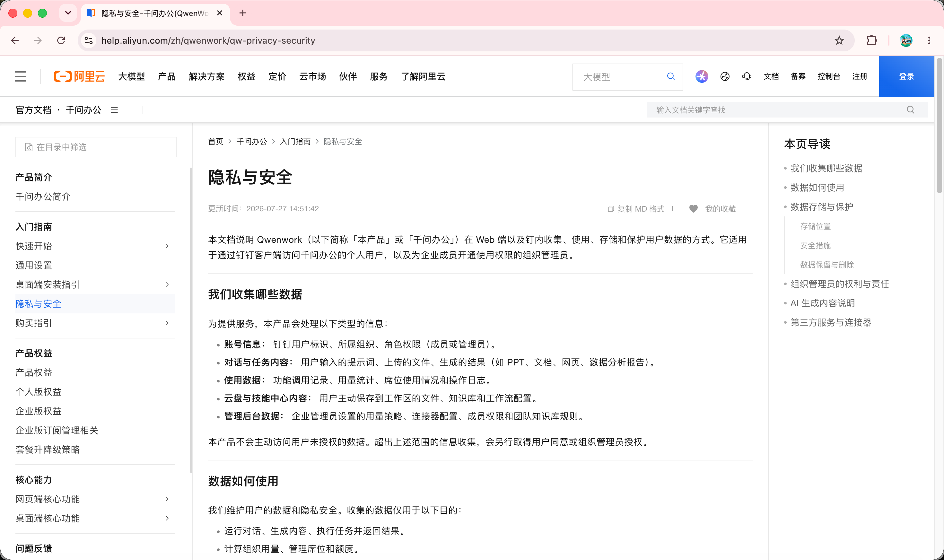Expand the 桌面端核心功能 sidebar chevron
944x560 pixels.
[167, 518]
